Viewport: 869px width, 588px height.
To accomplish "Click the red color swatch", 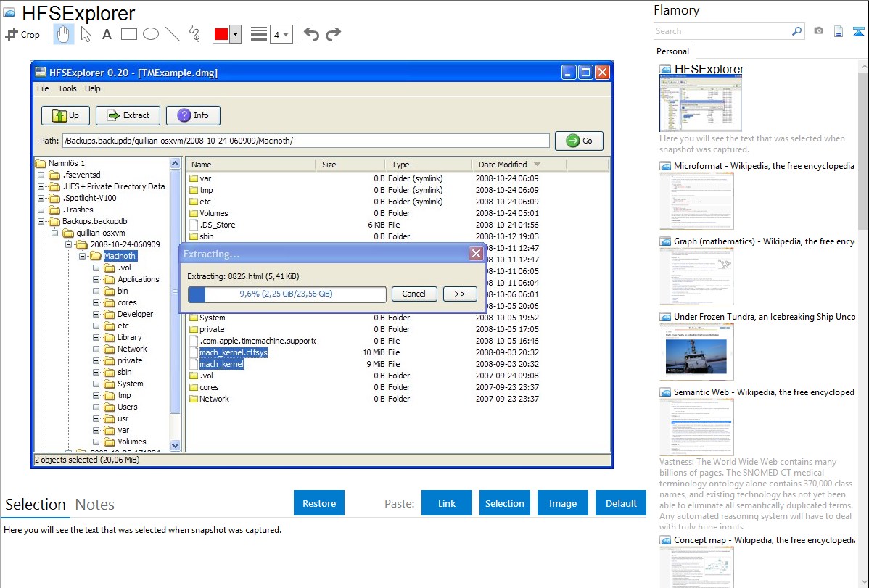I will tap(221, 34).
